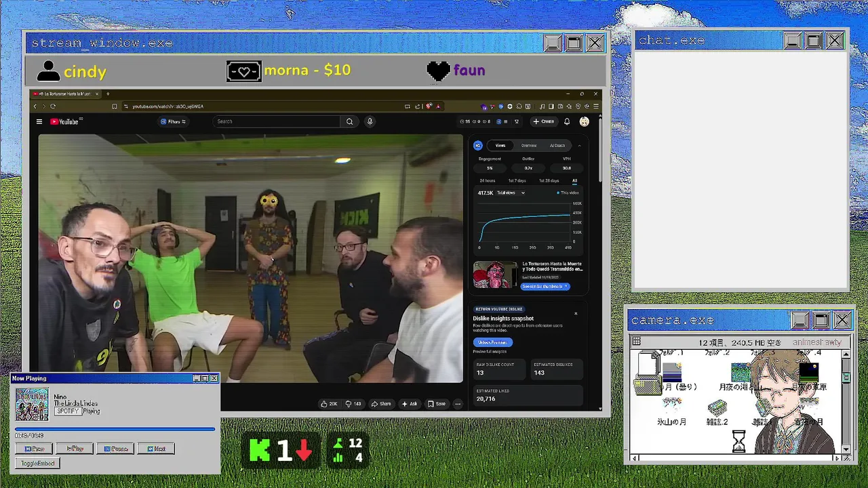The height and width of the screenshot is (488, 868).
Task: Click the SPOTIFY button in Now Playing
Action: pos(68,411)
